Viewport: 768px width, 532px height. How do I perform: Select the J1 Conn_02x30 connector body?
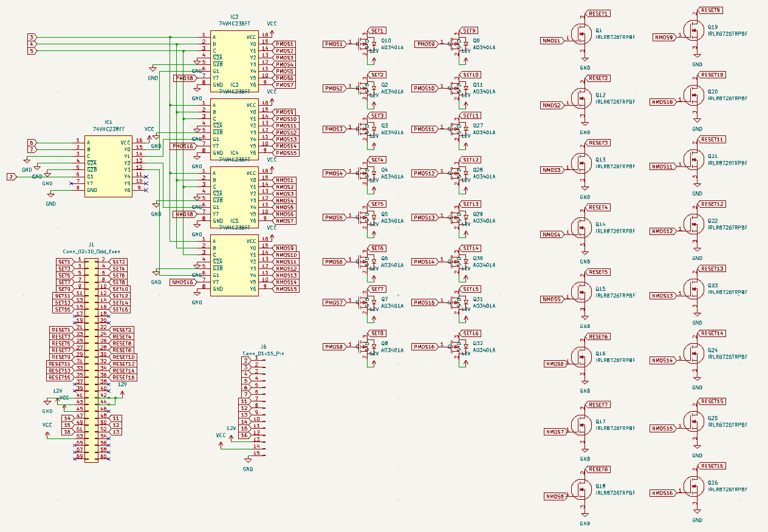91,360
